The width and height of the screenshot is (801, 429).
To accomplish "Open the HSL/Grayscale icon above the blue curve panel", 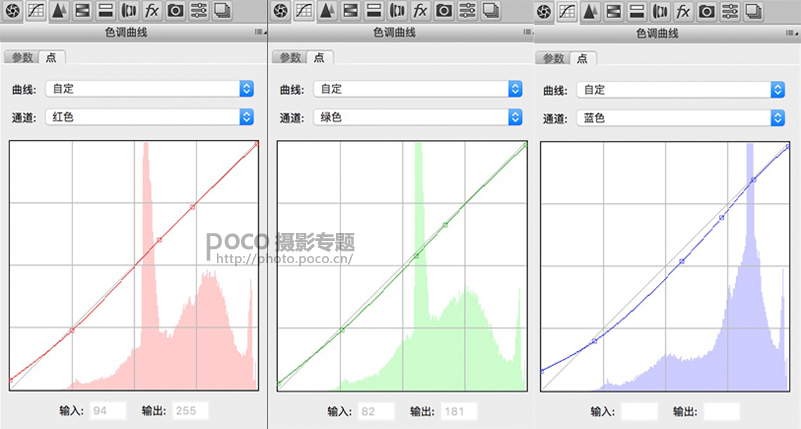I will [x=614, y=11].
